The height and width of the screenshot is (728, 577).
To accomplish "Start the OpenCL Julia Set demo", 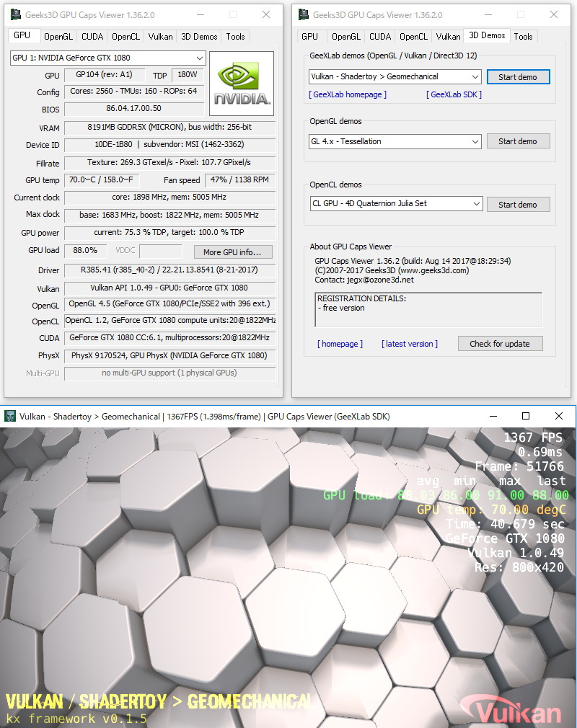I will [518, 205].
